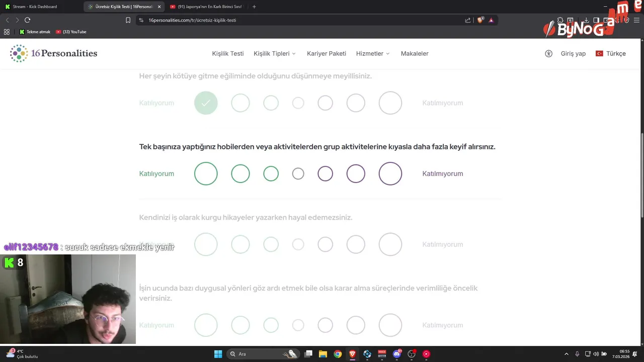Expand the Hizmetler dropdown menu
The width and height of the screenshot is (644, 362).
373,53
